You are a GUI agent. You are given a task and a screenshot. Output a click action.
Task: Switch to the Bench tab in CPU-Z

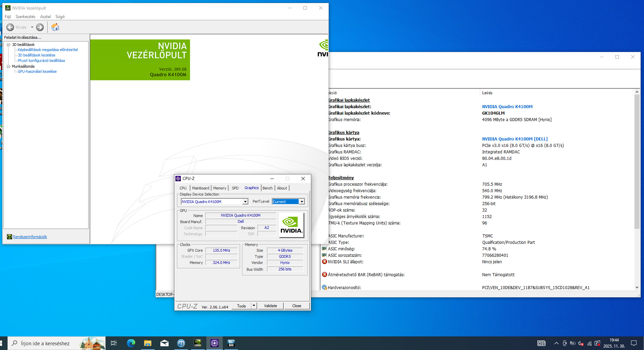(x=268, y=188)
